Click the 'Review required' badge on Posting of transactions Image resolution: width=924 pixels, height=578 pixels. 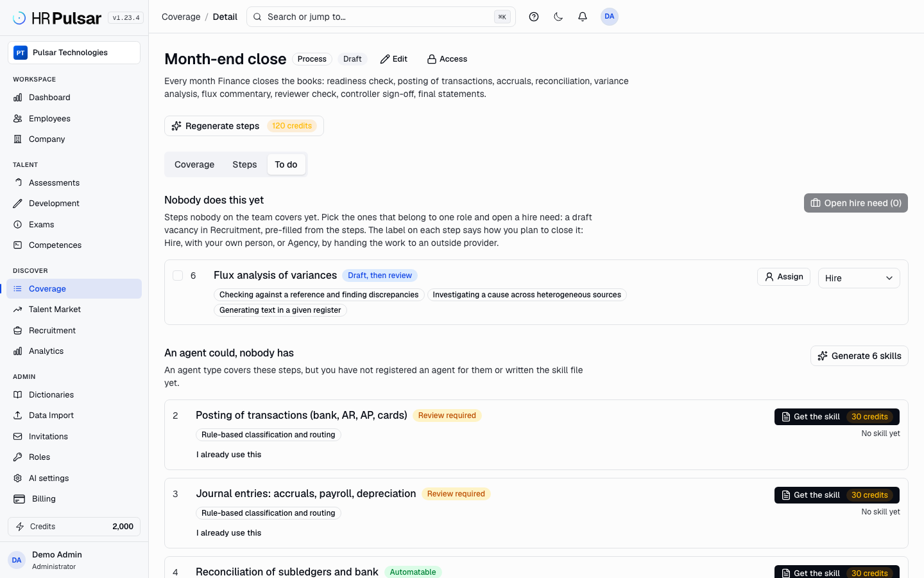(447, 416)
